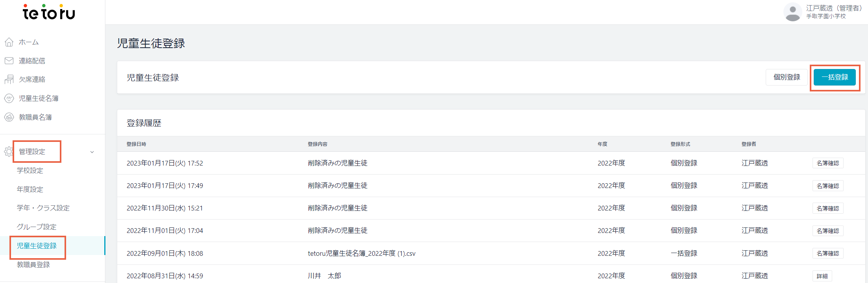
Task: Click the 登録形式 column header
Action: (680, 144)
